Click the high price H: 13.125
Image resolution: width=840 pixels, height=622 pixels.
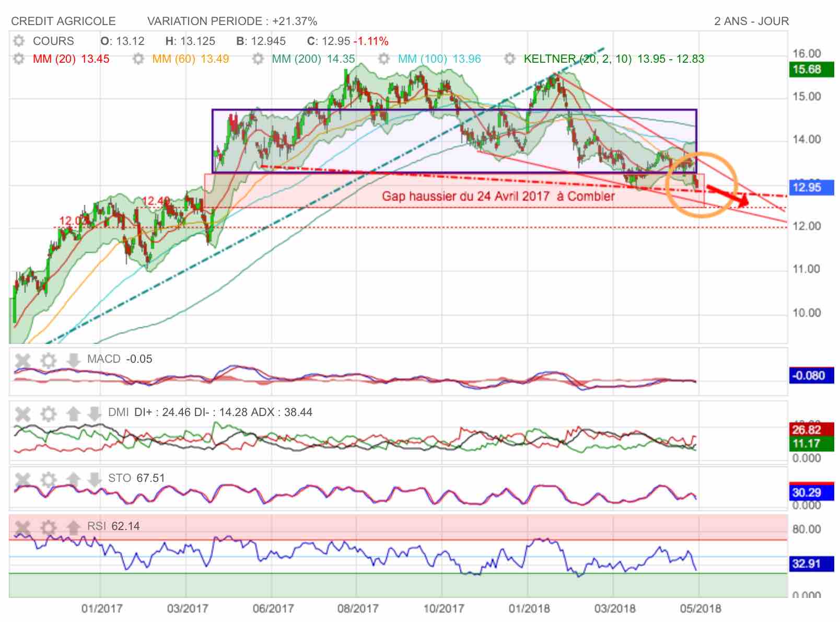coord(190,41)
